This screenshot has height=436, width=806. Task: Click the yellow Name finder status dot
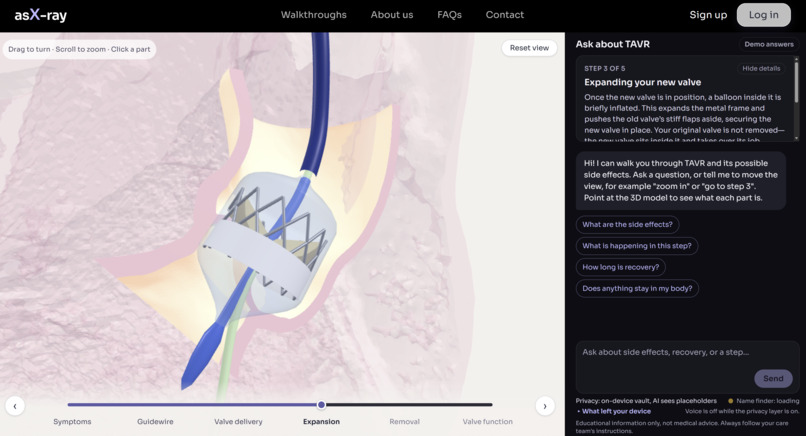[x=730, y=401]
